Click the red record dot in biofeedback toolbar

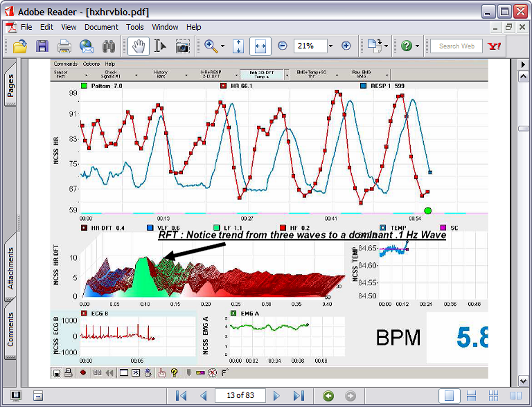(x=83, y=373)
